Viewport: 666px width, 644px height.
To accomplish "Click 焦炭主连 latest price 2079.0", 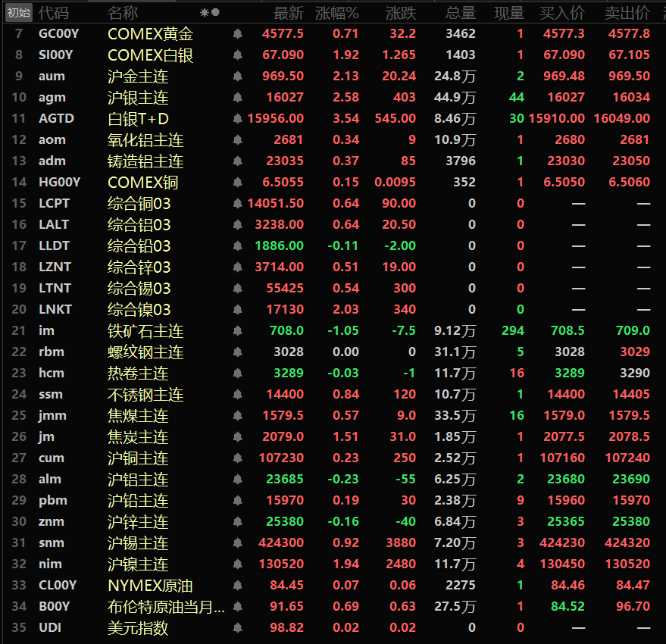I will coord(283,436).
